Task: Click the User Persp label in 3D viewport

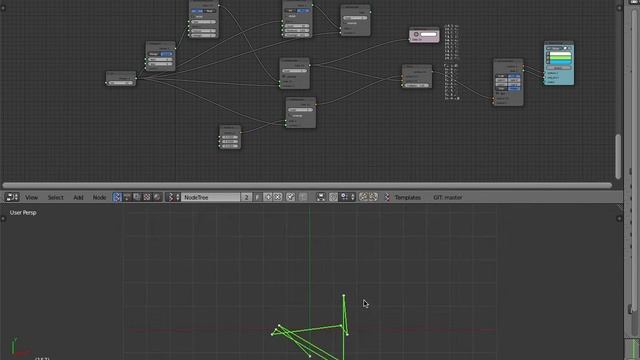Action: tap(23, 213)
